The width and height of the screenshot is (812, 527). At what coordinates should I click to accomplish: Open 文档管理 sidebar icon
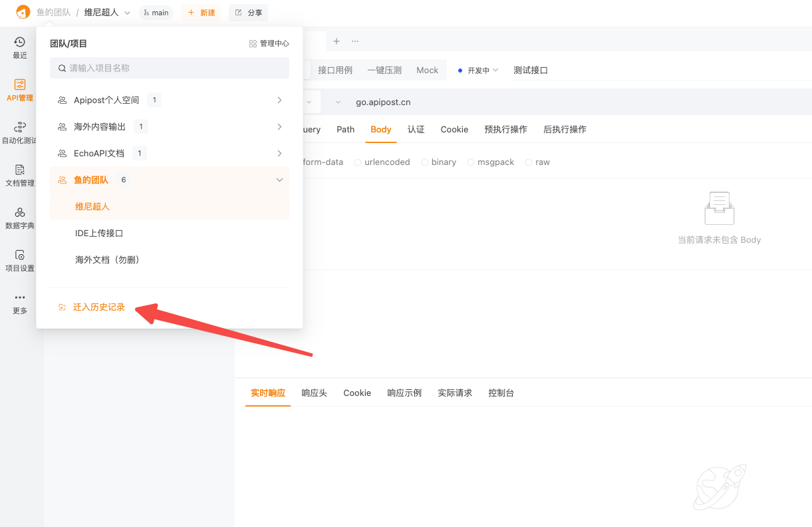tap(20, 170)
